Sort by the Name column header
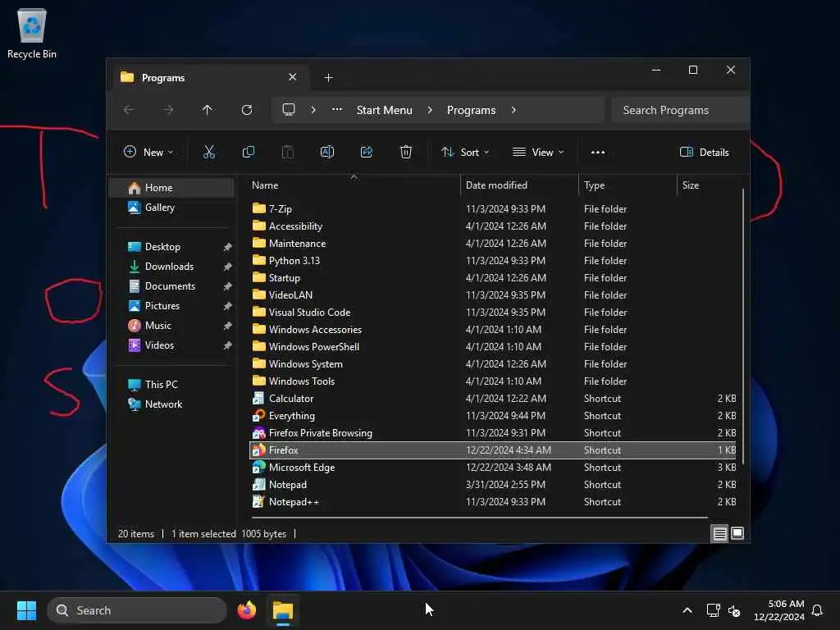The image size is (840, 630). pos(354,185)
